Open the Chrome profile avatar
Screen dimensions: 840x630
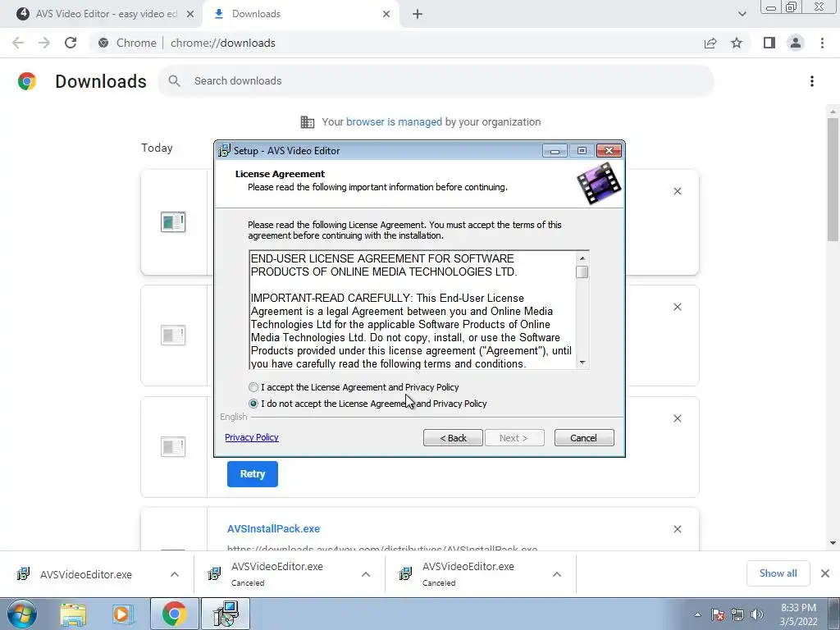point(796,43)
